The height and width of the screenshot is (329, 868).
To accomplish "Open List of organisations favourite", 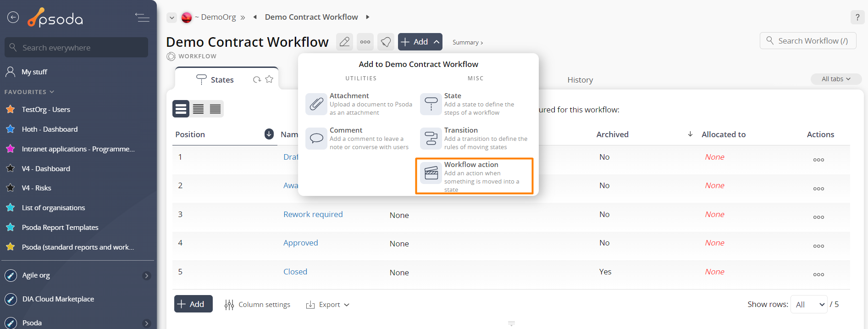I will (x=53, y=208).
